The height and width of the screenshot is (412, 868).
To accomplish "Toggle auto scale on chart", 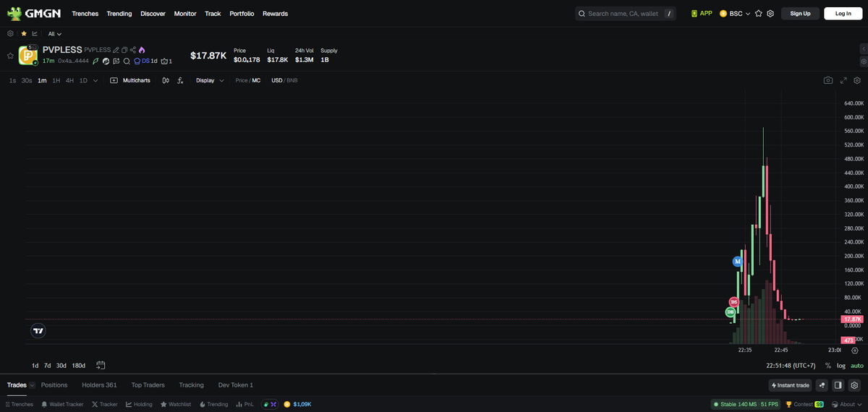I will click(x=856, y=366).
